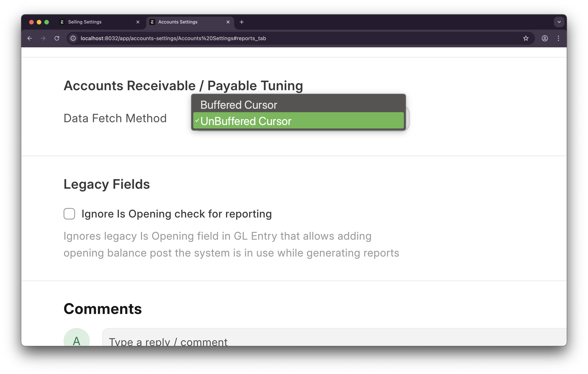The height and width of the screenshot is (374, 588).
Task: Click the 'Ignores legacy Is Opening field' description
Action: 231,245
